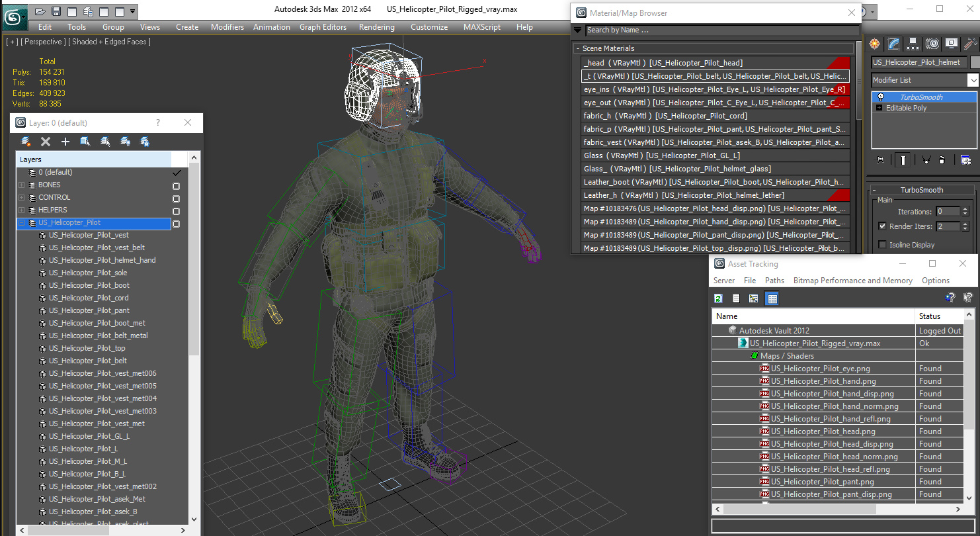Toggle the CONTROL layer box

click(176, 199)
